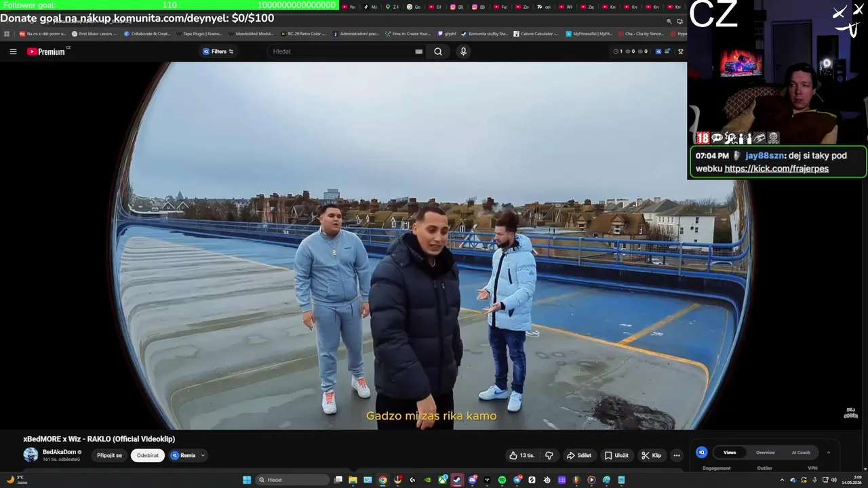Collapse the vidIQ panel chevron
Image resolution: width=868 pixels, height=488 pixels.
pos(828,452)
